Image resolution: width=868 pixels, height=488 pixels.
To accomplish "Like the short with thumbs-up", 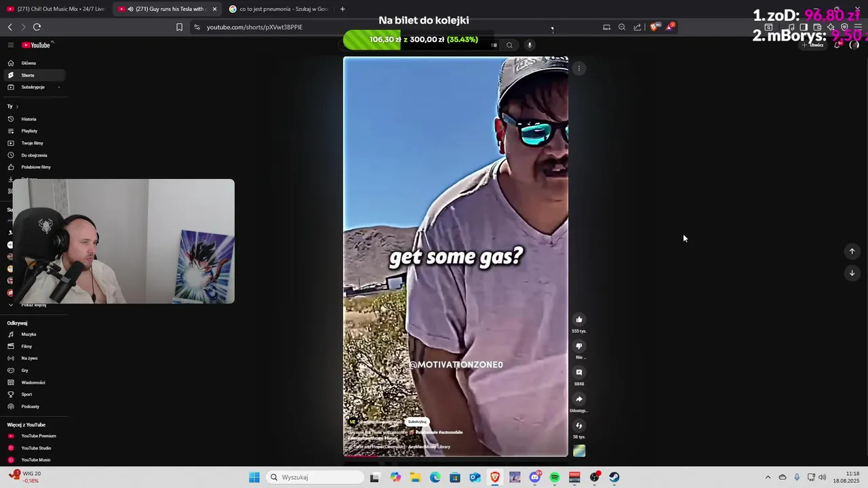I will pos(579,319).
